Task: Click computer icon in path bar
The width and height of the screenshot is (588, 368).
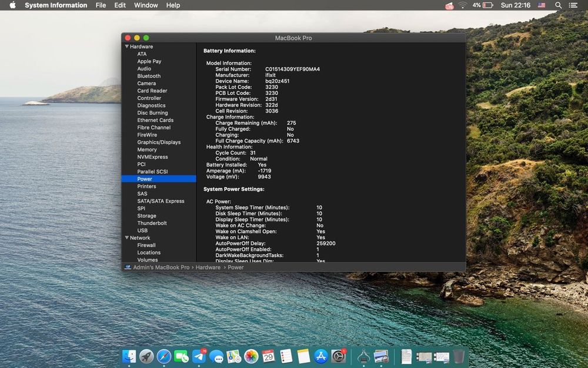Action: pyautogui.click(x=128, y=267)
